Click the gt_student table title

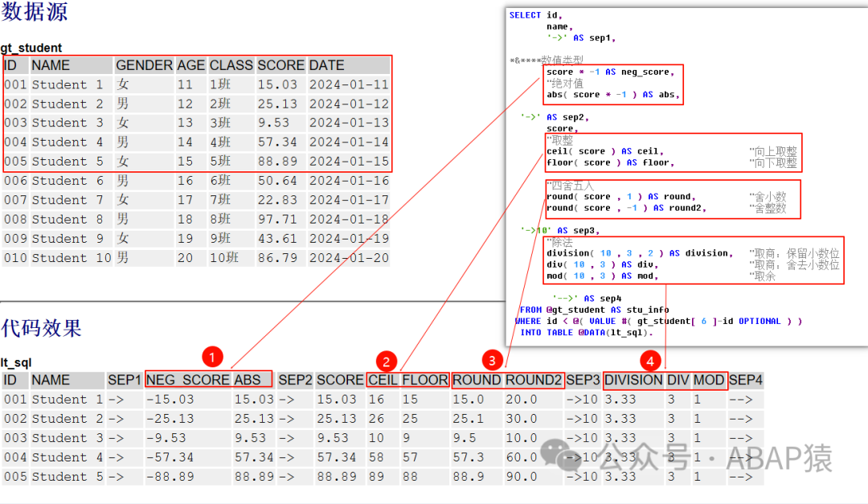click(31, 47)
